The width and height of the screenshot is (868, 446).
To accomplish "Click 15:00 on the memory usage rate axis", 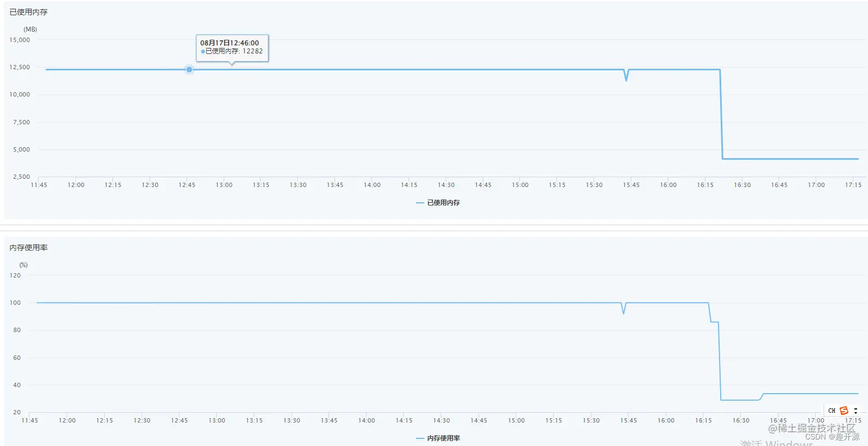I will point(516,420).
